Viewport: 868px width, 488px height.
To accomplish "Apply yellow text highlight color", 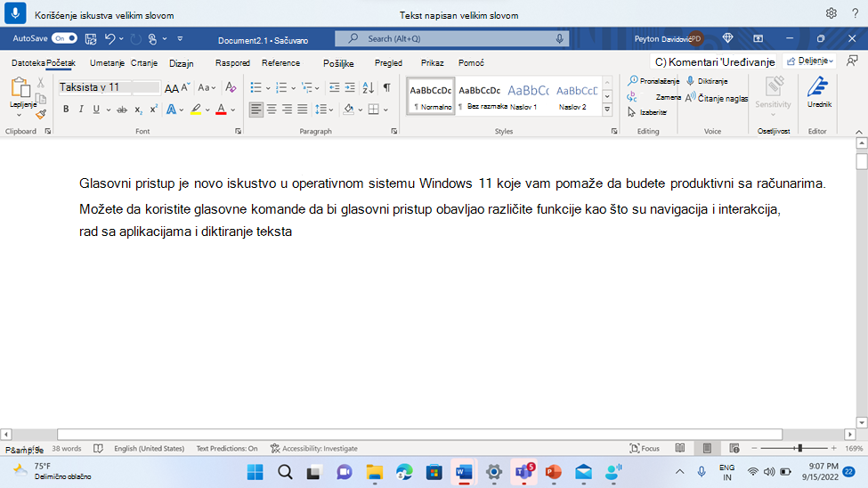I will click(196, 110).
